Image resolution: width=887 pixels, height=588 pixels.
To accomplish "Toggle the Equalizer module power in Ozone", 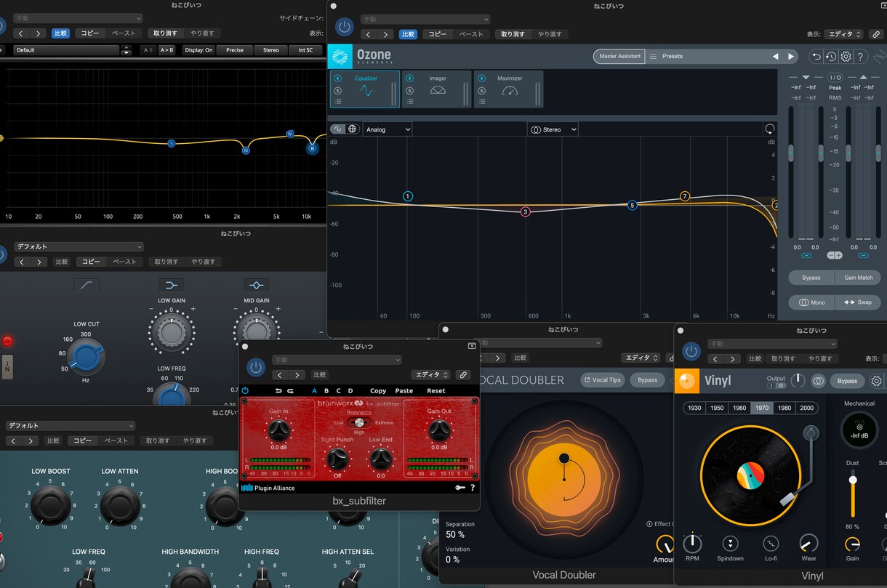I will click(337, 78).
